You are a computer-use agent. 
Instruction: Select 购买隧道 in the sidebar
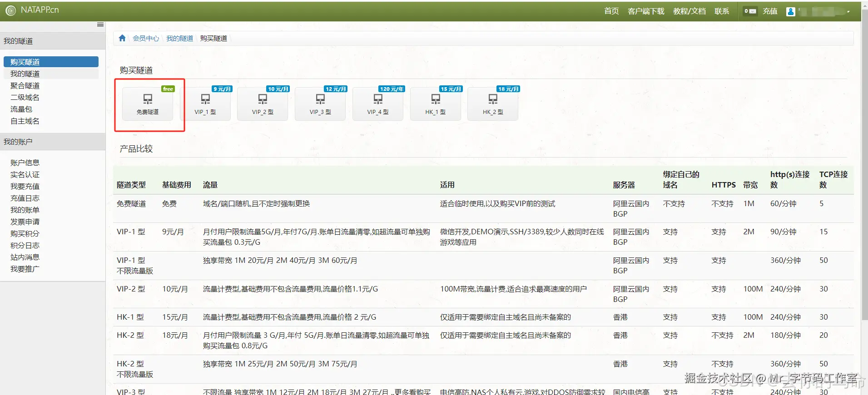51,62
